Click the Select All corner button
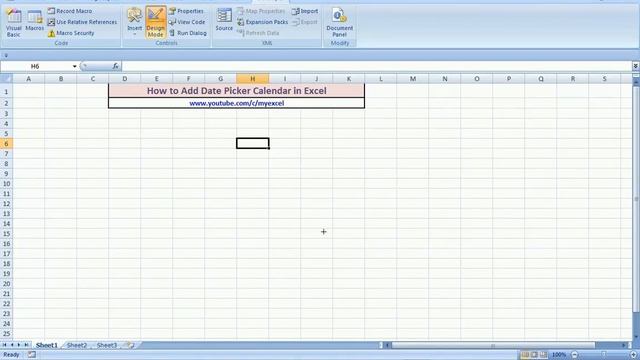The height and width of the screenshot is (360, 640). pos(6,78)
